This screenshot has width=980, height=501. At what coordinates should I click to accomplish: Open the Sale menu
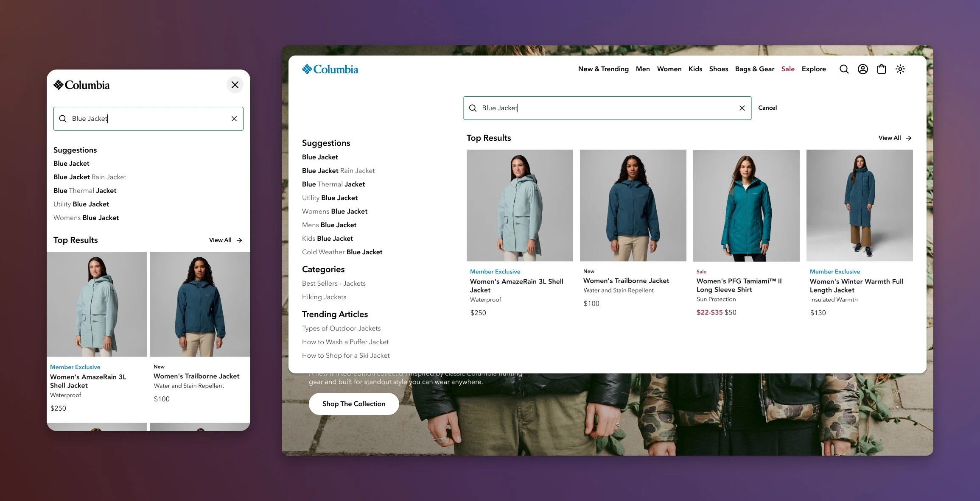788,69
